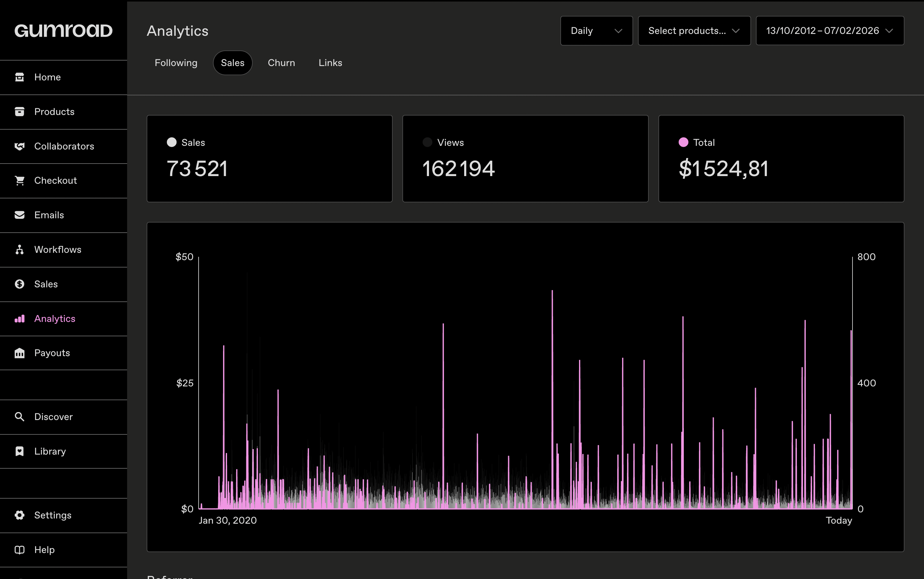
Task: Click the Discover magnifier icon
Action: coord(20,417)
